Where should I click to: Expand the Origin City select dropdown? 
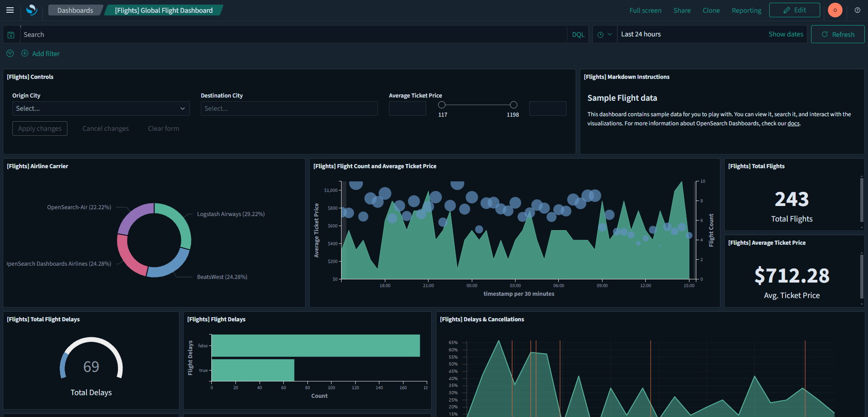[101, 108]
